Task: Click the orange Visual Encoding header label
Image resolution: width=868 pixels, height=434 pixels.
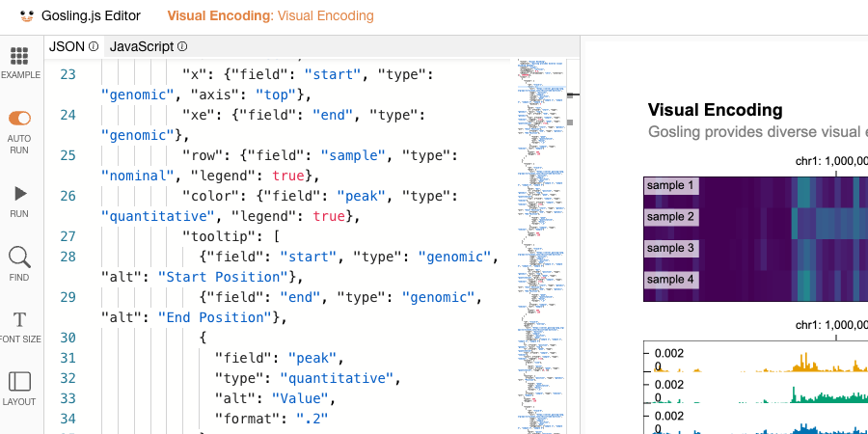Action: [270, 16]
